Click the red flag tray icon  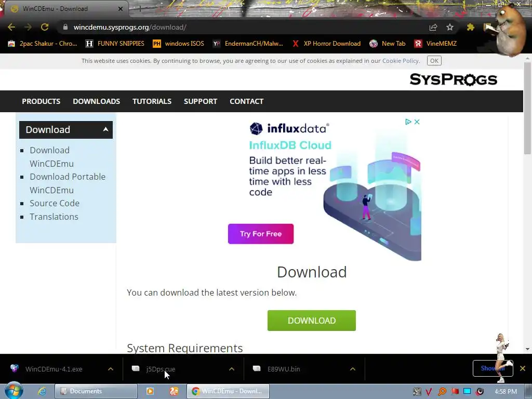455,392
